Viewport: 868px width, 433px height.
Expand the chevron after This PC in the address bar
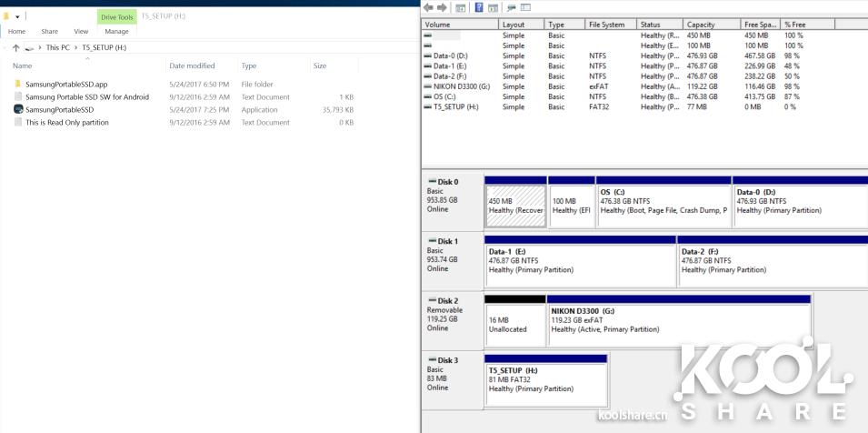pos(75,47)
